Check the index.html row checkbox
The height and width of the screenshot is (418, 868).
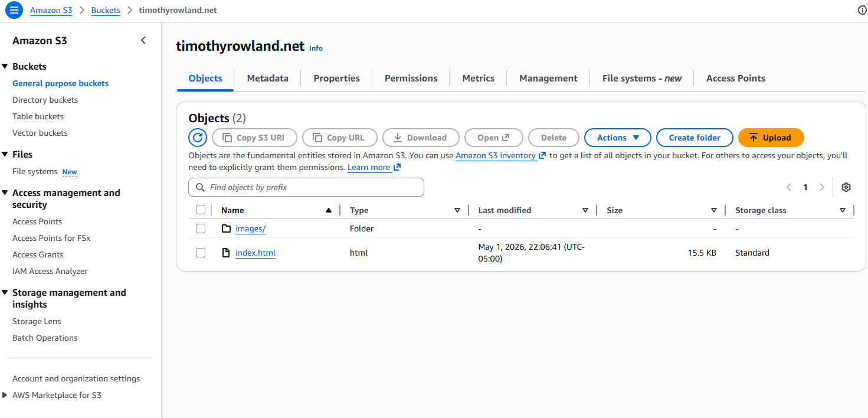click(x=201, y=253)
